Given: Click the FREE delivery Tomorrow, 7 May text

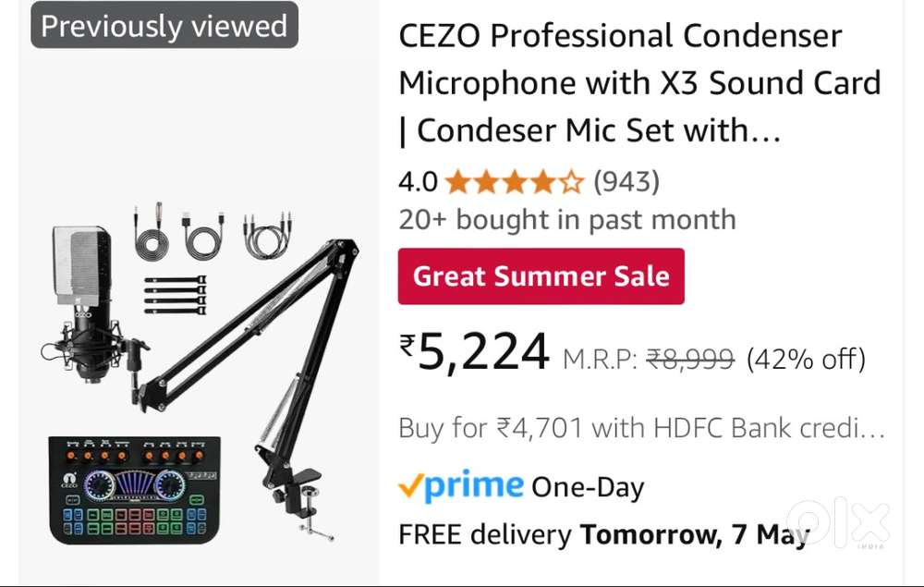Looking at the screenshot, I should [603, 534].
